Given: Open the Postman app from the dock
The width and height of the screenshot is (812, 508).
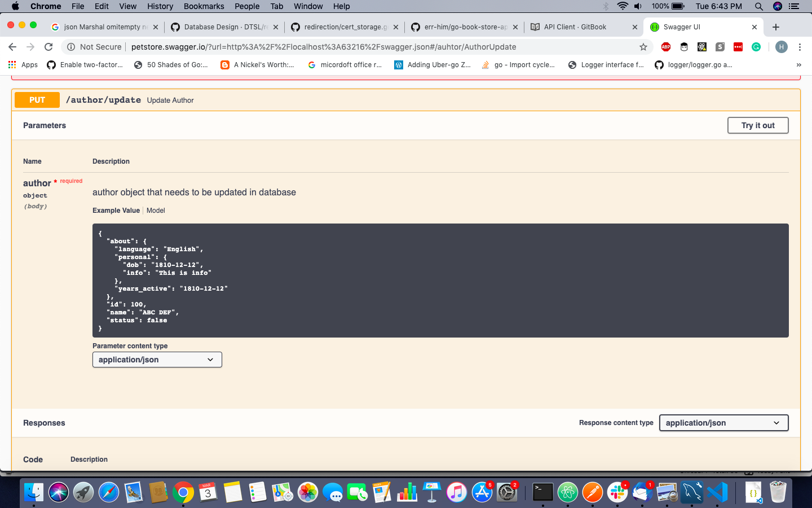Looking at the screenshot, I should click(x=592, y=492).
